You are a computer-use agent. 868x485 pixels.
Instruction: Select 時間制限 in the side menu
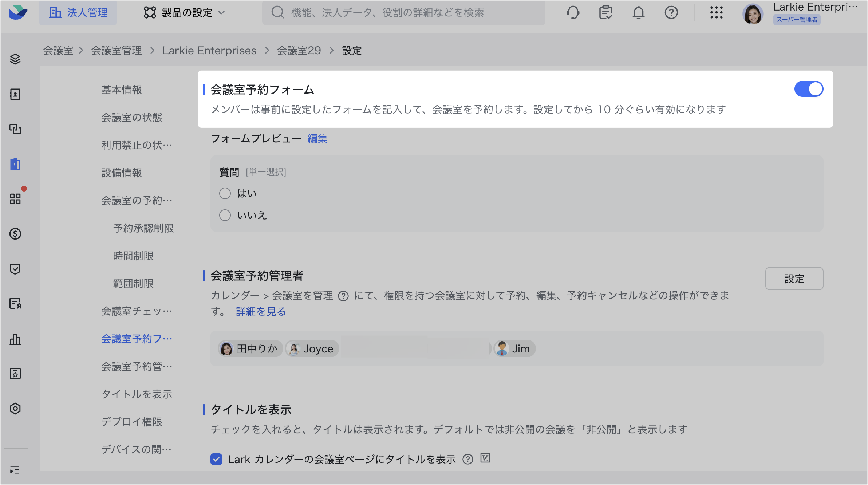tap(133, 256)
